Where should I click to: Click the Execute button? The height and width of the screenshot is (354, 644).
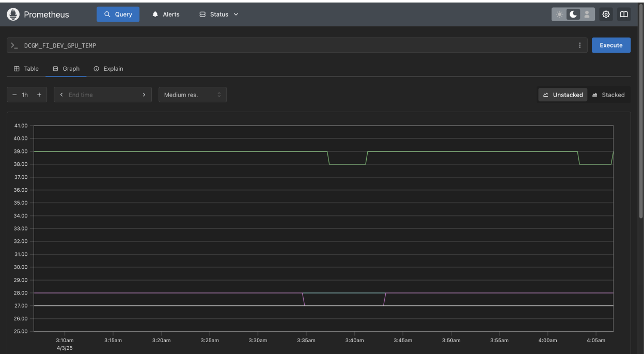(611, 45)
